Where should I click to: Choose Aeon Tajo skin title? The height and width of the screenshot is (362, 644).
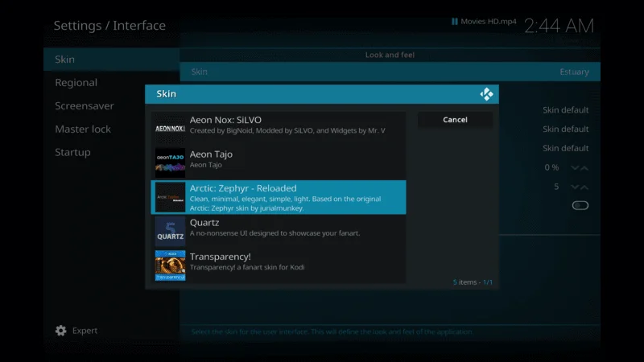(x=211, y=154)
